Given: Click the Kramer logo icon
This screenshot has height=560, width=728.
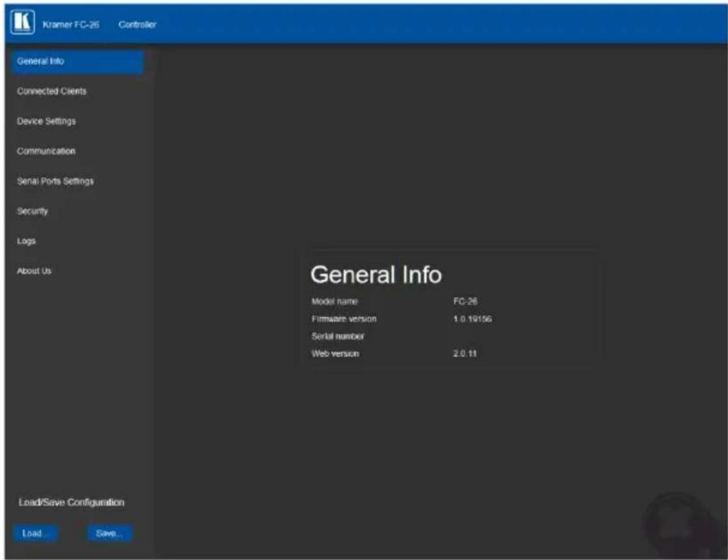Looking at the screenshot, I should (x=22, y=22).
